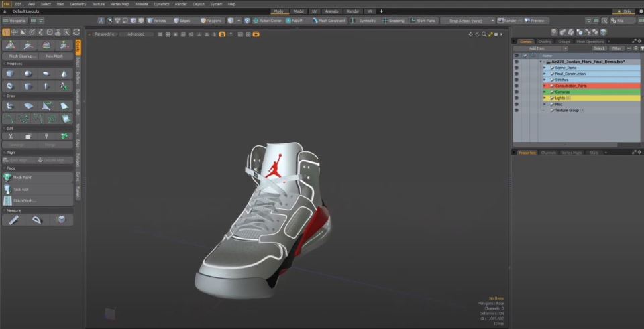Expand the Misc group
Image resolution: width=644 pixels, height=329 pixels.
545,105
